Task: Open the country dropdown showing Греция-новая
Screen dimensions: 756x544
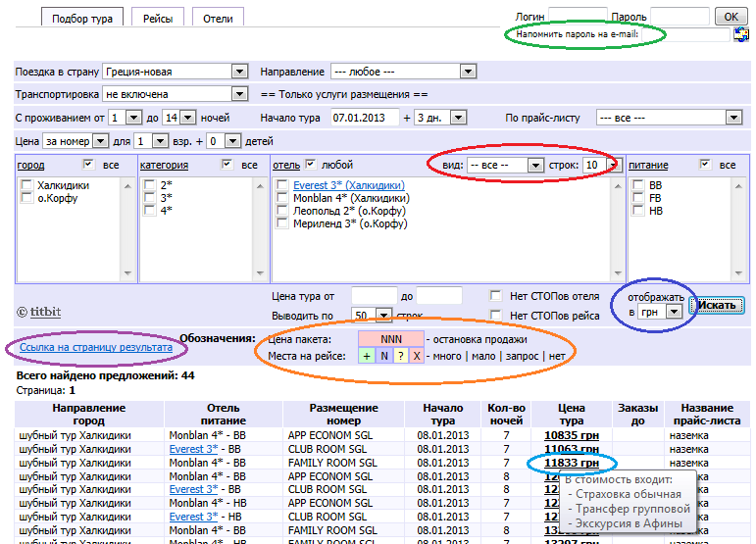Action: [x=175, y=72]
